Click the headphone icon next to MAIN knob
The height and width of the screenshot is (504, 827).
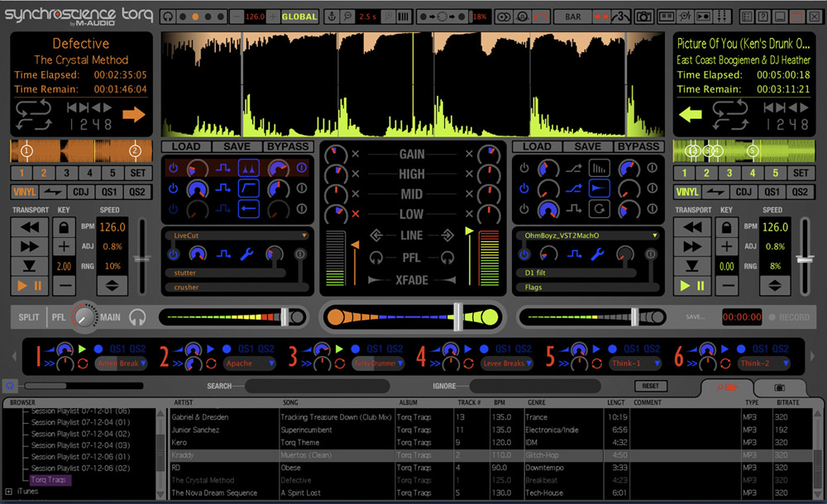pos(137,317)
